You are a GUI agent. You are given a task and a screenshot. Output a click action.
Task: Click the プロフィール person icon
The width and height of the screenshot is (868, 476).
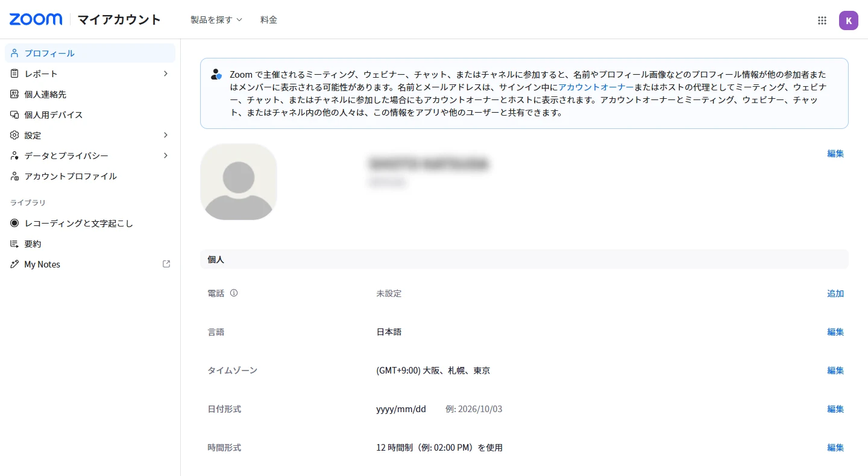click(15, 53)
